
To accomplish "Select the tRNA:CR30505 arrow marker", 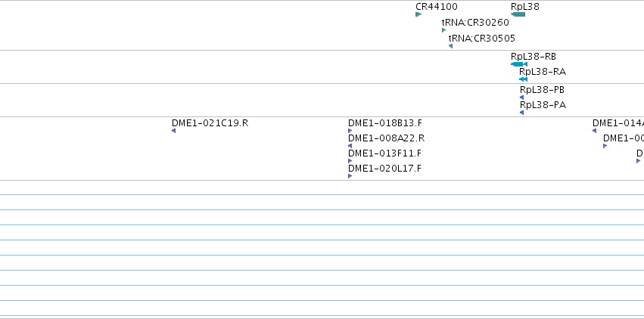I will click(x=450, y=46).
